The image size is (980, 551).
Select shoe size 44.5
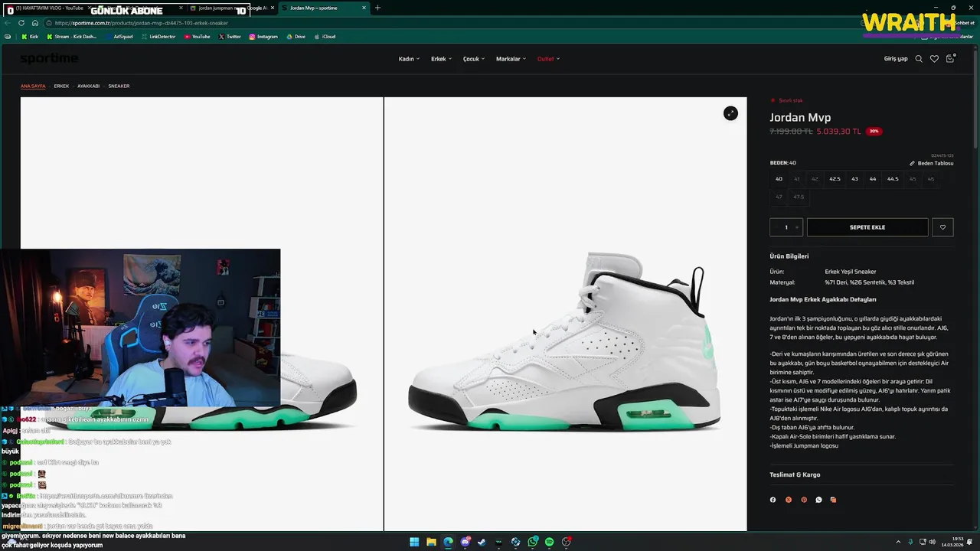(893, 179)
